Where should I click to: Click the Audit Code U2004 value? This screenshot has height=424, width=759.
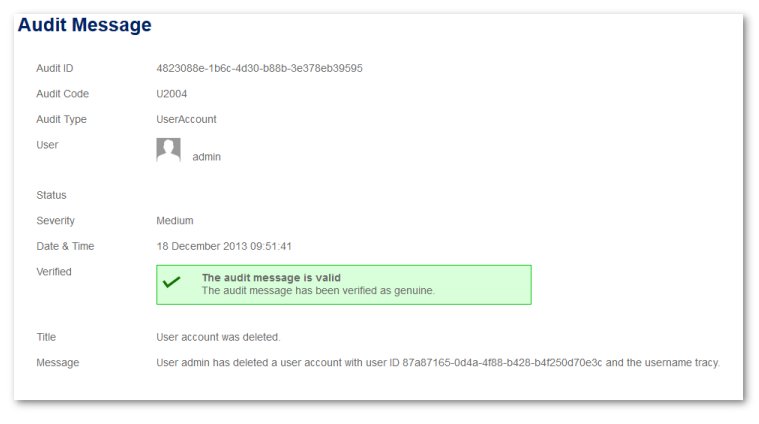[172, 94]
